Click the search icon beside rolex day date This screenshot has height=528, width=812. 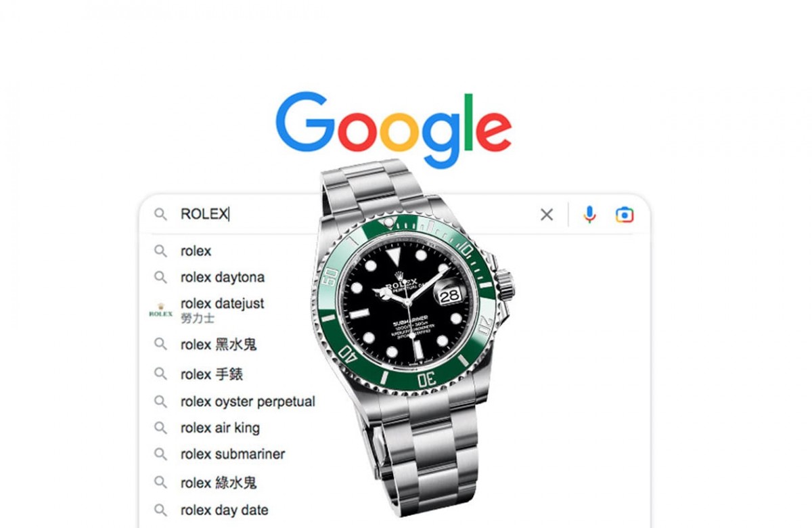click(160, 510)
